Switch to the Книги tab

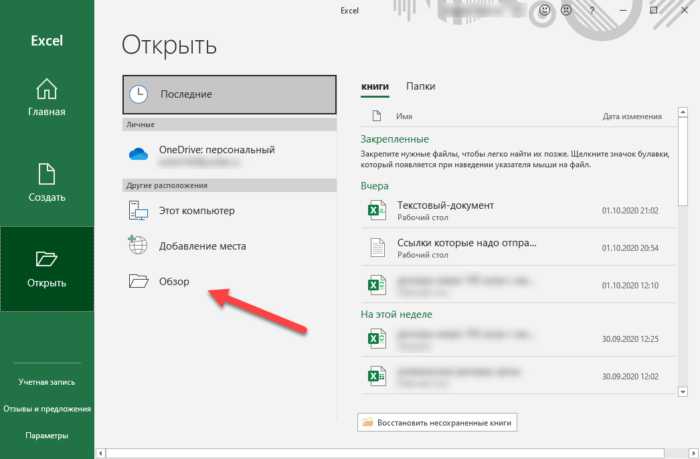point(375,86)
